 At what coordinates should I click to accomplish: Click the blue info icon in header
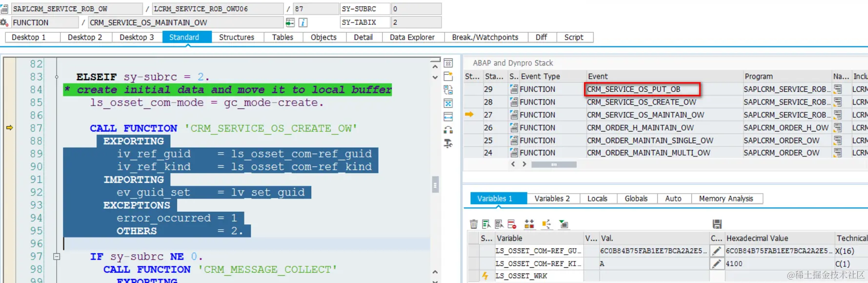pyautogui.click(x=303, y=22)
